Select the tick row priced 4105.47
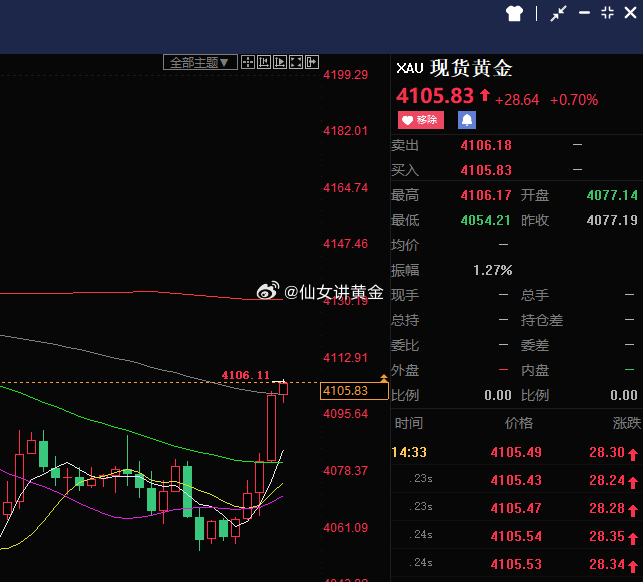Viewport: 643px width, 582px height. (517, 508)
